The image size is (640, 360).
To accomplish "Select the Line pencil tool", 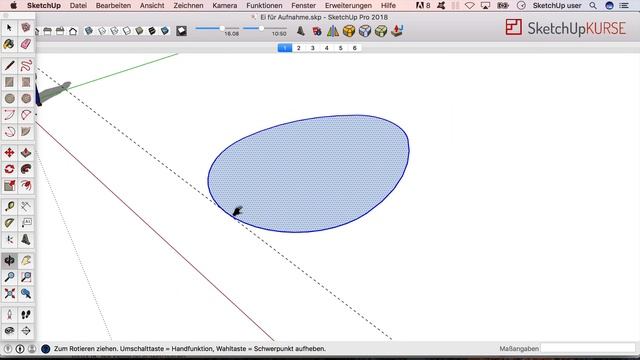I will pyautogui.click(x=9, y=66).
